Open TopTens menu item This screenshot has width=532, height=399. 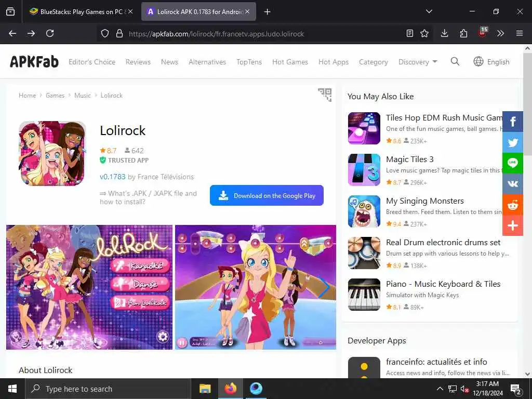pyautogui.click(x=249, y=62)
